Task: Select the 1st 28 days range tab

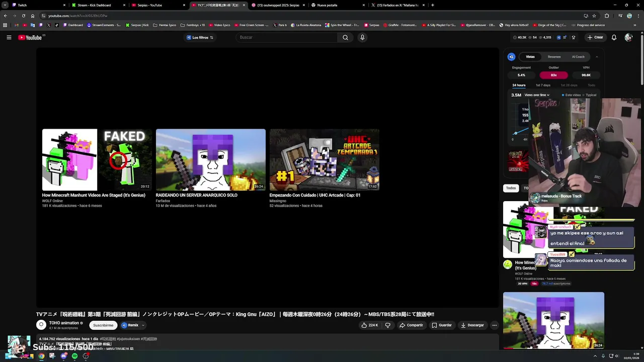Action: (x=569, y=85)
